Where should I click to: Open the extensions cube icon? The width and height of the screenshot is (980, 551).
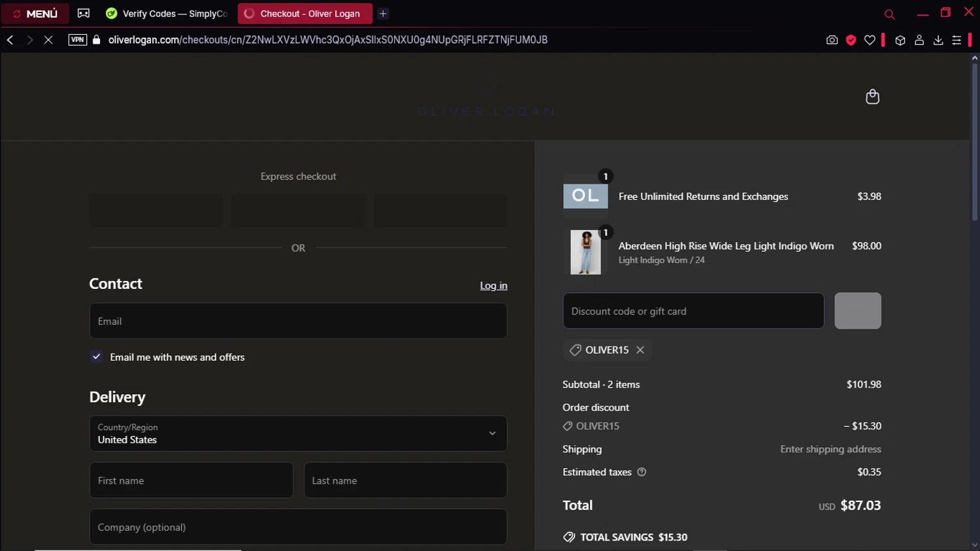[900, 40]
